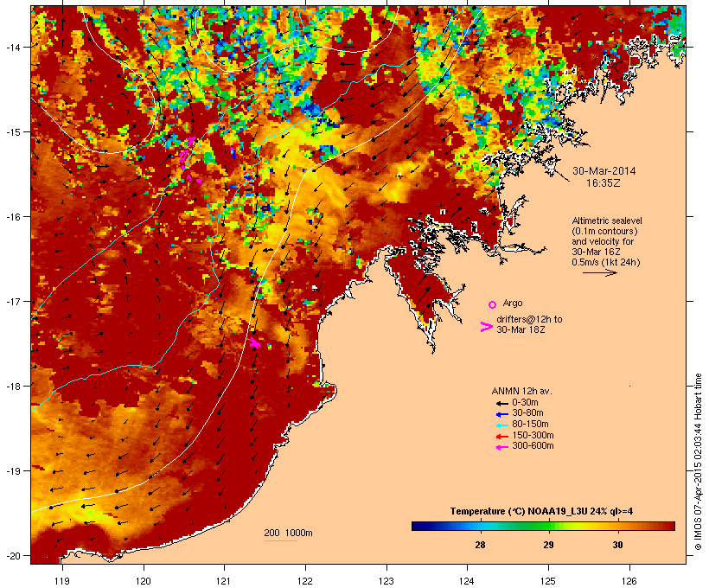Click the longitude axis label 120

click(144, 581)
